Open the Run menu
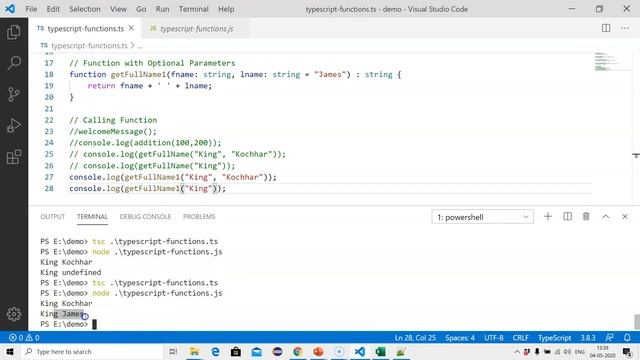 [162, 9]
